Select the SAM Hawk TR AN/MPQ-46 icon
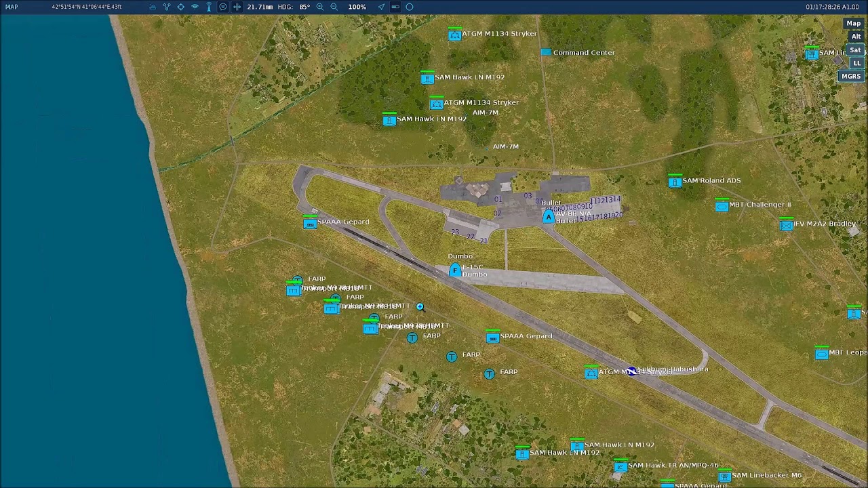The image size is (868, 488). pos(620,466)
